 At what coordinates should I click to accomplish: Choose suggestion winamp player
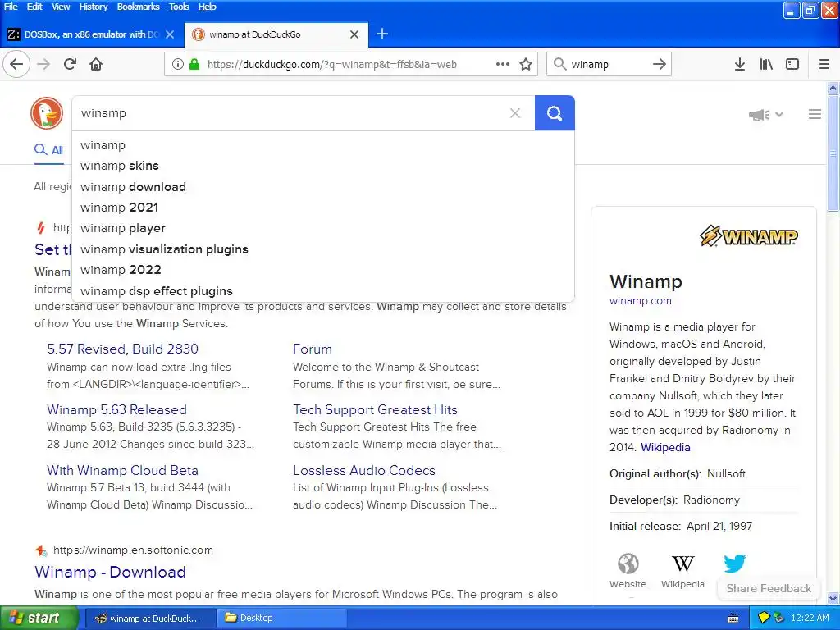tap(323, 228)
